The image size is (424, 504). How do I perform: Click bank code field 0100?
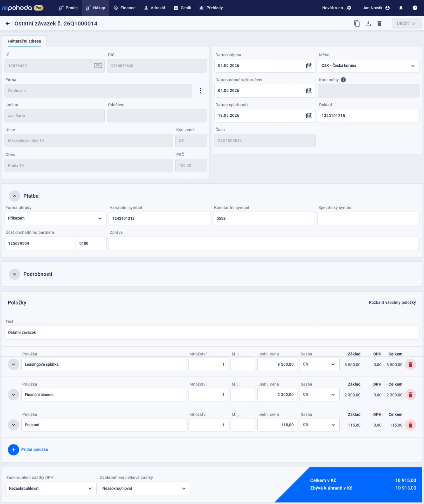pyautogui.click(x=91, y=243)
